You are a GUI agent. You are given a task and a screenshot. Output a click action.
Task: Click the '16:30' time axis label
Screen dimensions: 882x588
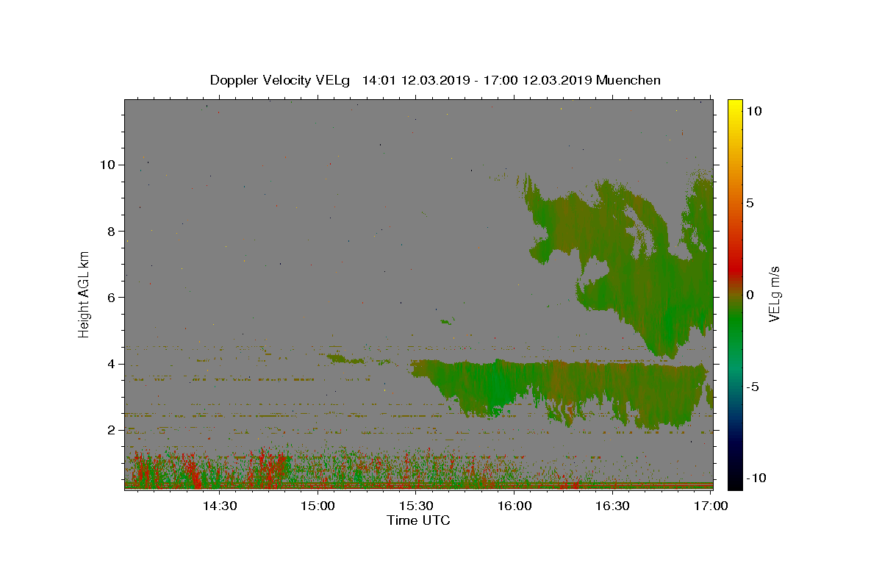point(612,506)
